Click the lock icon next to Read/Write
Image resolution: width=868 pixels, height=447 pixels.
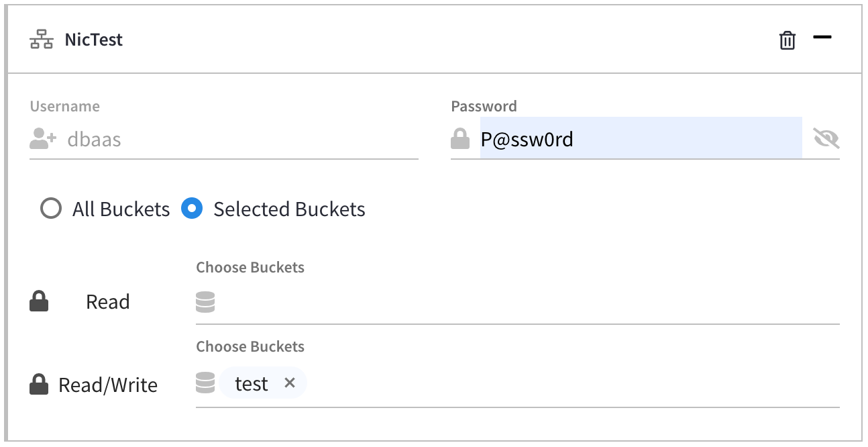(38, 385)
